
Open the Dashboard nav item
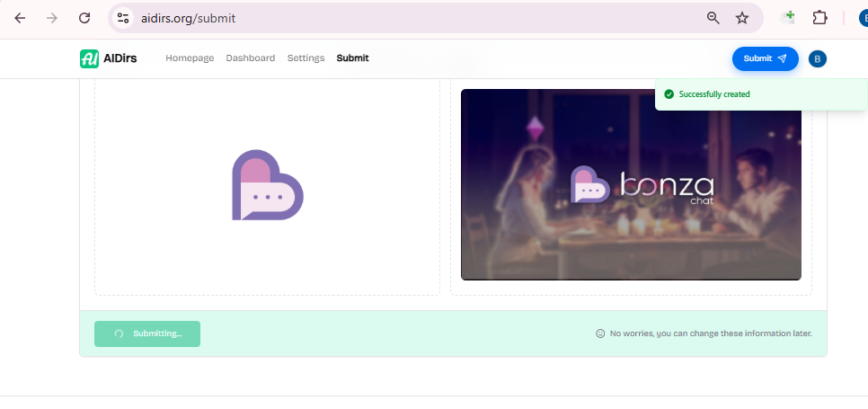coord(250,58)
